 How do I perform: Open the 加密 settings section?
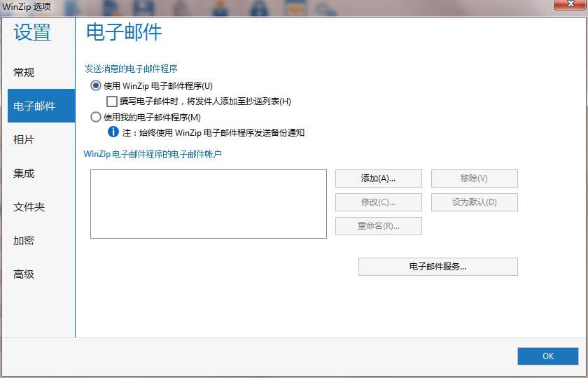click(x=24, y=240)
